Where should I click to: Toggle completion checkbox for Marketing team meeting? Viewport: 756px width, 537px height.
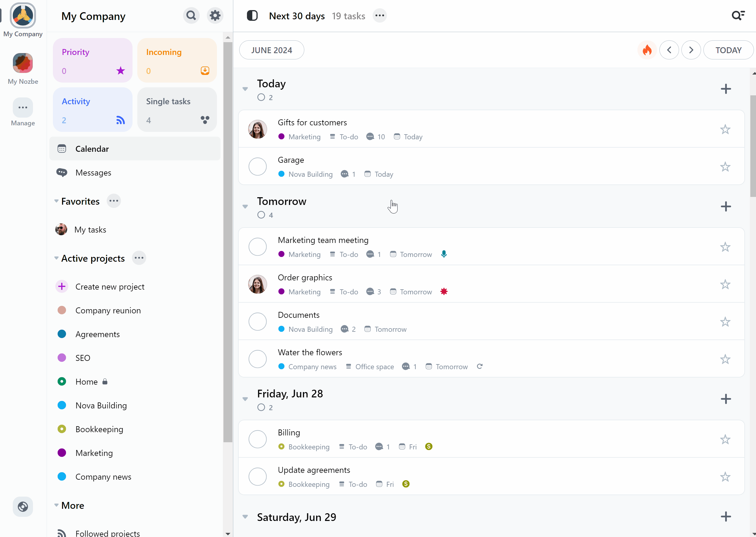point(258,247)
